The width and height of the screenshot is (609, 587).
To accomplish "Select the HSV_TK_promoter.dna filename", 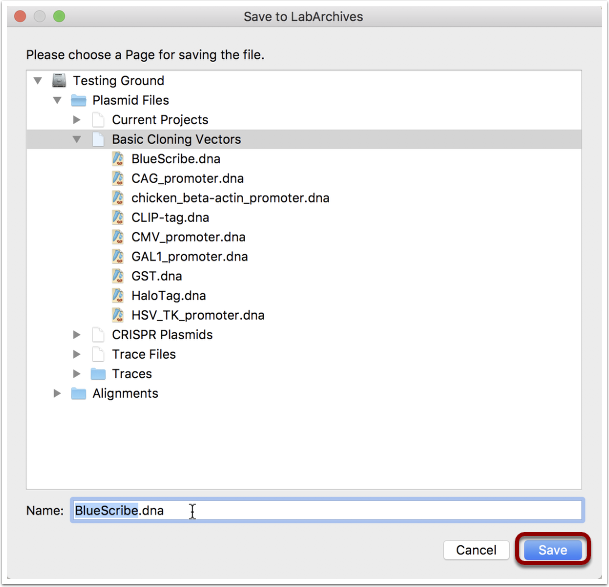I will (198, 315).
